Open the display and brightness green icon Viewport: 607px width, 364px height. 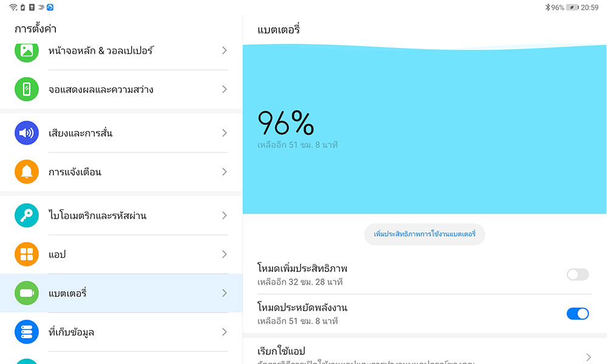(x=27, y=89)
